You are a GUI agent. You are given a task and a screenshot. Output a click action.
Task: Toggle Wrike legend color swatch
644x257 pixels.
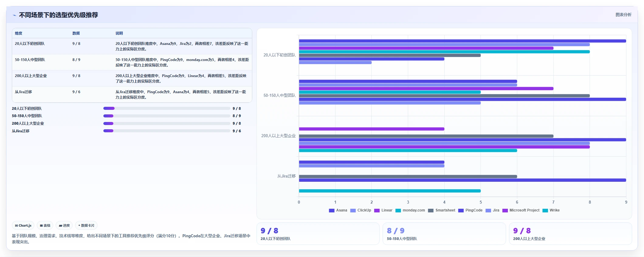coord(545,211)
